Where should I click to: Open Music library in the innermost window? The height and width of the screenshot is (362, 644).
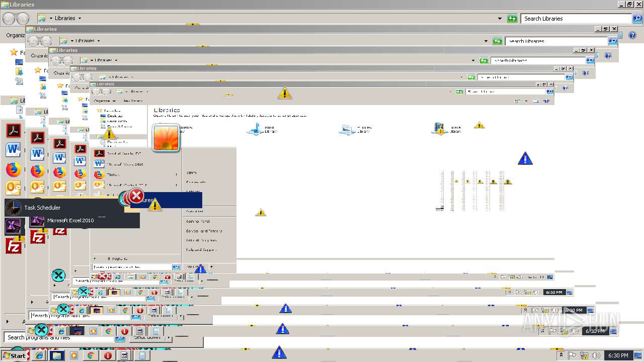coord(262,129)
